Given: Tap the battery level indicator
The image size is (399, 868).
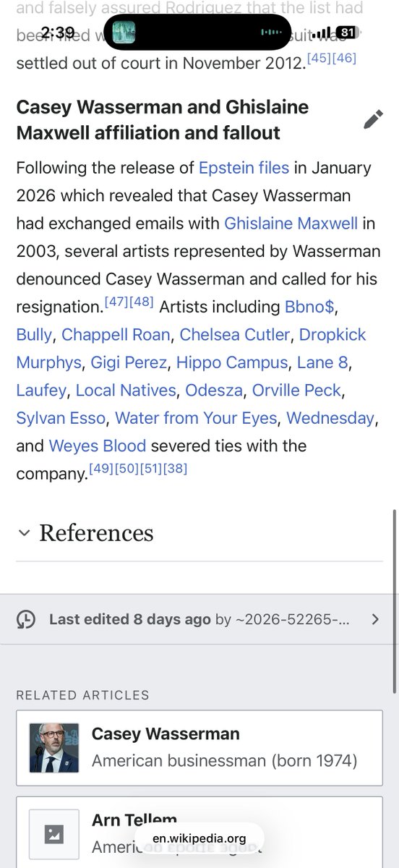Looking at the screenshot, I should (346, 33).
